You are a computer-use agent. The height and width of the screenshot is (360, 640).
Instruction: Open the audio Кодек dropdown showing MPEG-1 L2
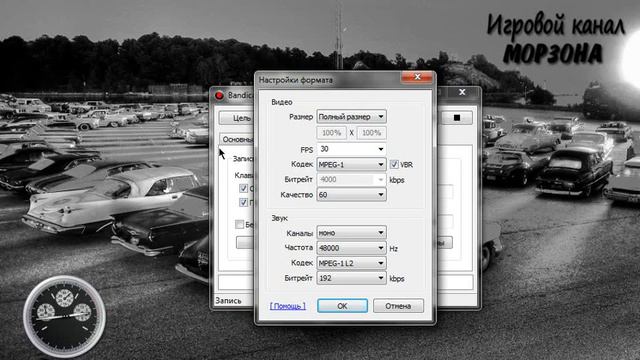(x=351, y=263)
